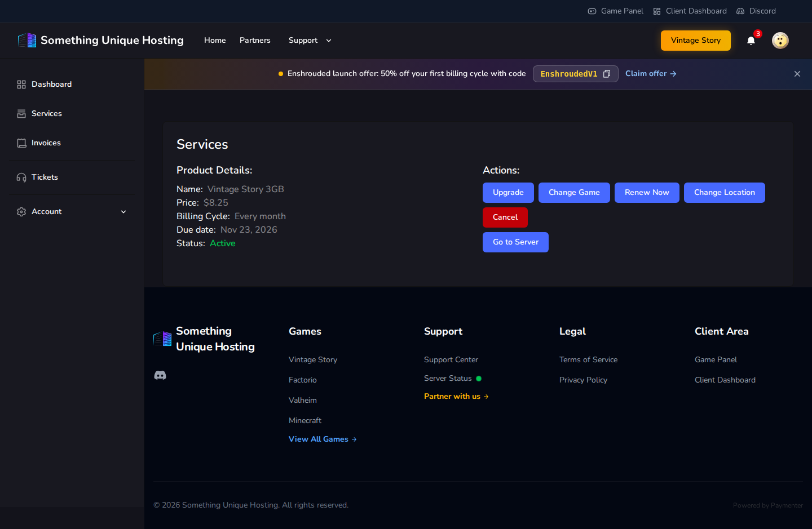Screen dimensions: 812x529
Task: Click the Discord icon in footer
Action: click(x=160, y=375)
